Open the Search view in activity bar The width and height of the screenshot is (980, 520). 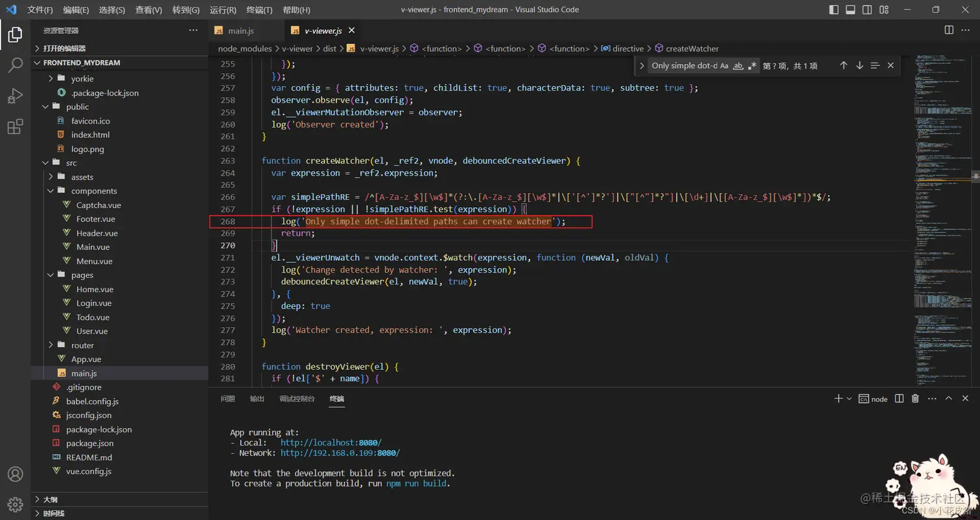[x=15, y=65]
